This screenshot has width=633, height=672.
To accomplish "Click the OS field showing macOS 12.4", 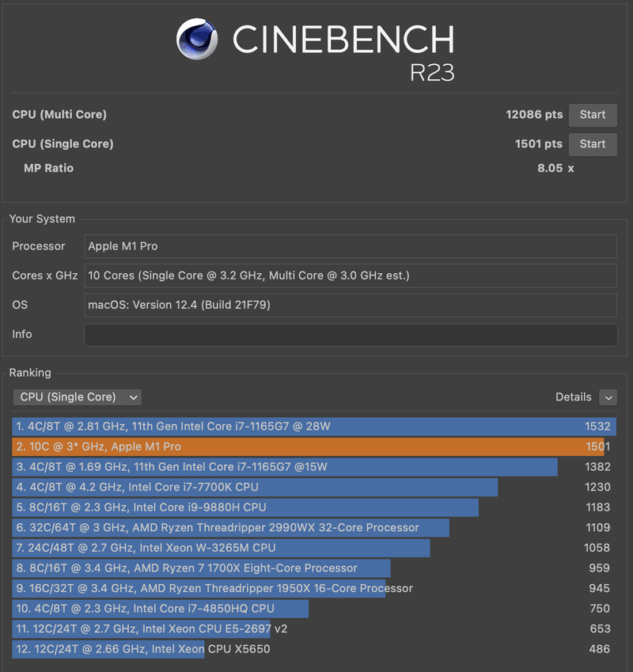I will [x=350, y=305].
